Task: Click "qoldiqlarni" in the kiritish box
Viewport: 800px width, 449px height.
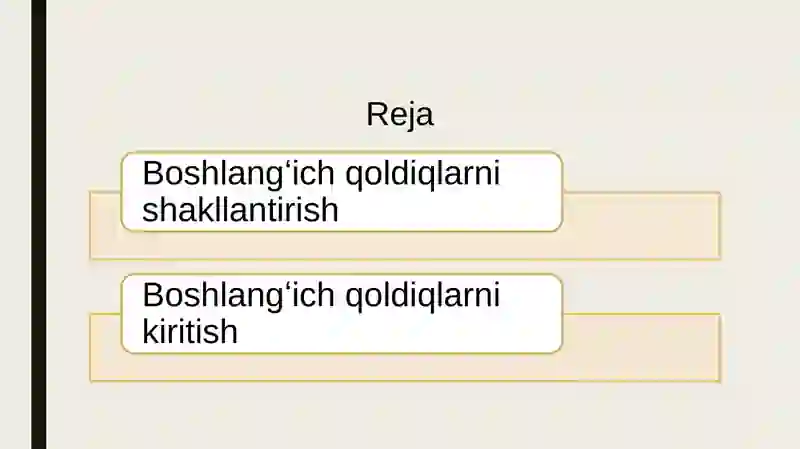Action: tap(423, 296)
